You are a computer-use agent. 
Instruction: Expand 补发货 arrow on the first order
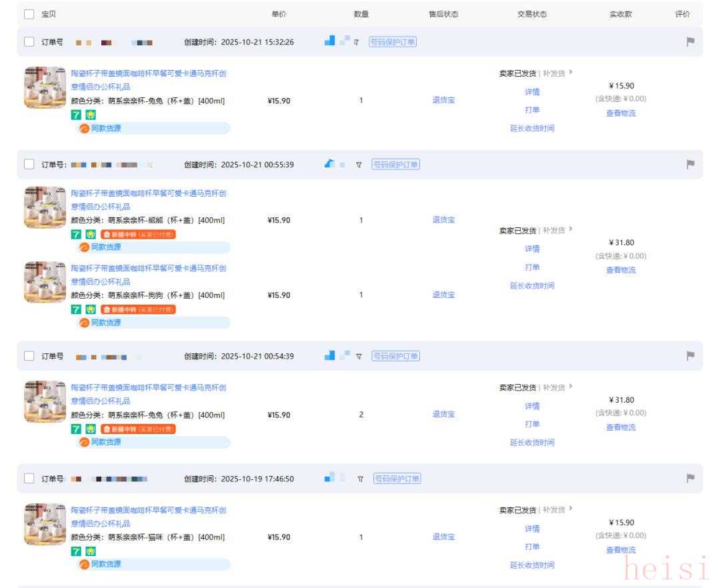(x=570, y=73)
